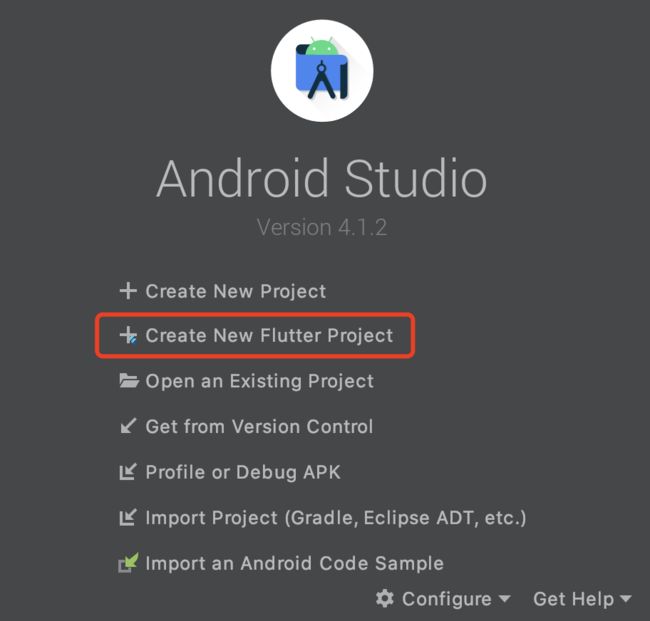Click the Android Studio logo
Image resolution: width=650 pixels, height=621 pixels.
point(322,71)
